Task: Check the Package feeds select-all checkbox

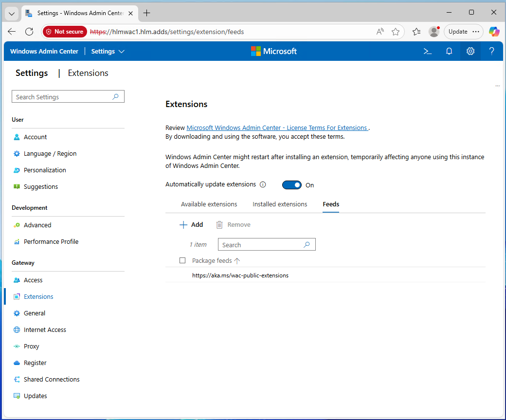Action: pos(182,260)
